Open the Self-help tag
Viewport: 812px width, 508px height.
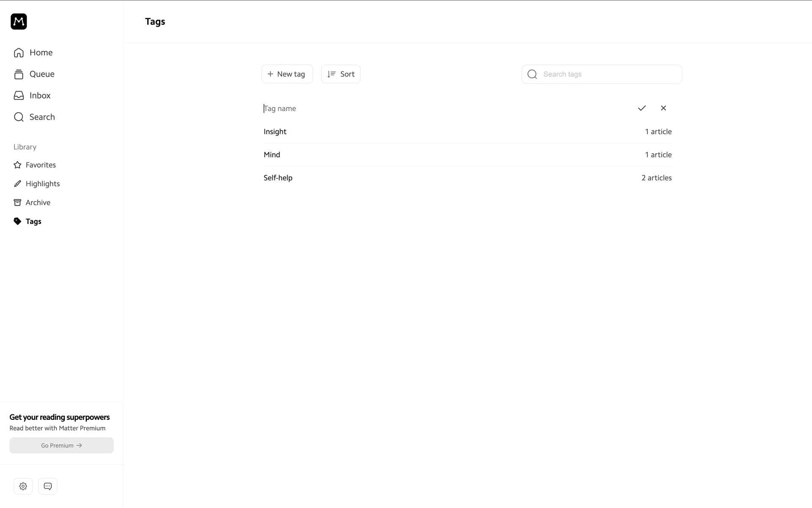point(278,178)
